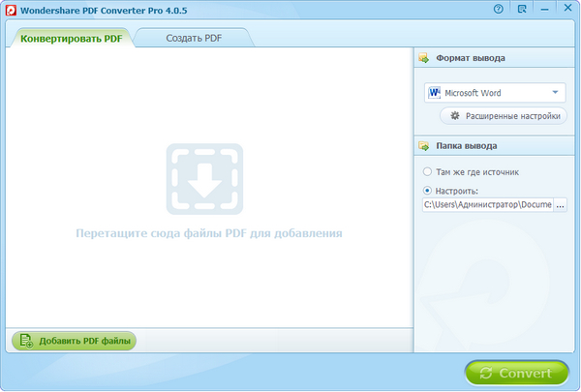
Task: Open the Microsoft Word output format dropdown
Action: (x=495, y=93)
